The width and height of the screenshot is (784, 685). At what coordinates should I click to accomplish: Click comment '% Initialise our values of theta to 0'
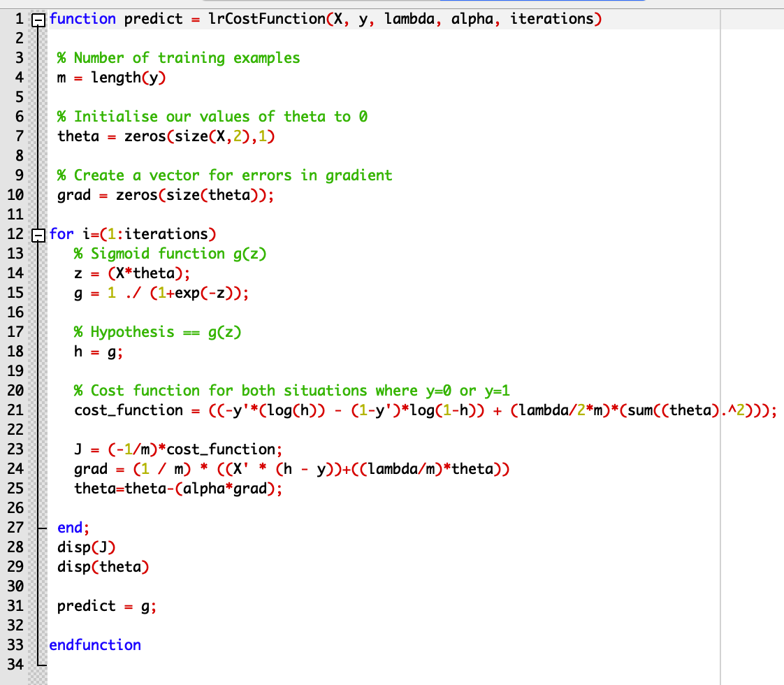coord(212,117)
